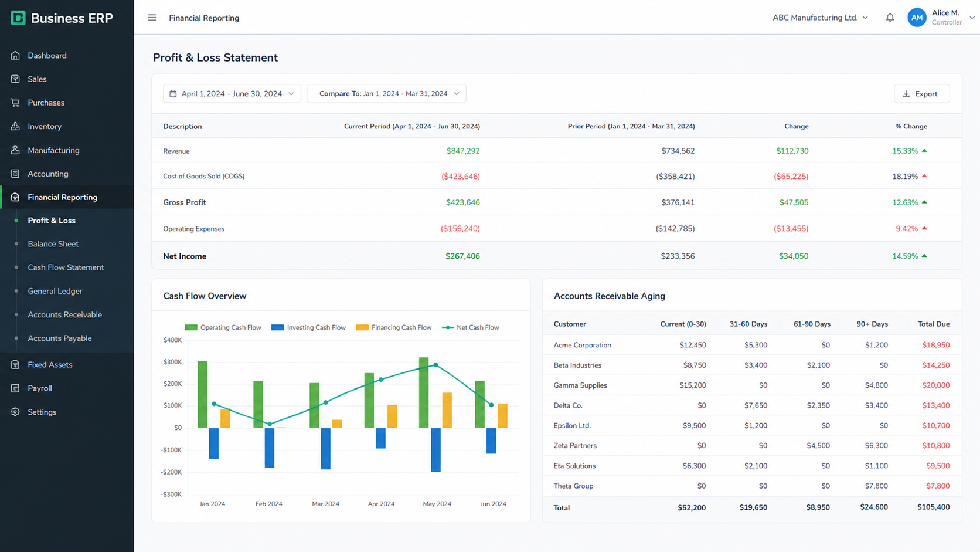Click the Accounting sidebar icon
This screenshot has height=552, width=980.
click(x=15, y=174)
